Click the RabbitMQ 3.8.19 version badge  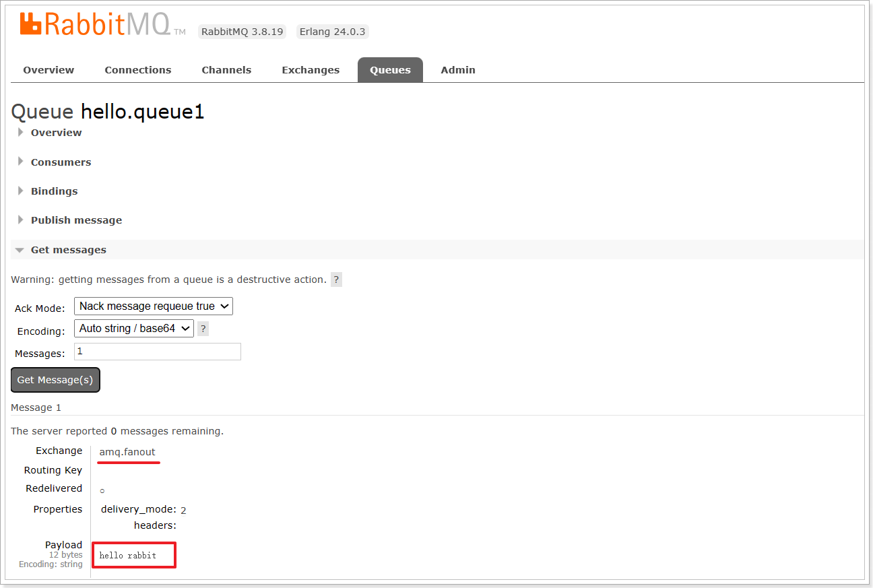point(243,32)
